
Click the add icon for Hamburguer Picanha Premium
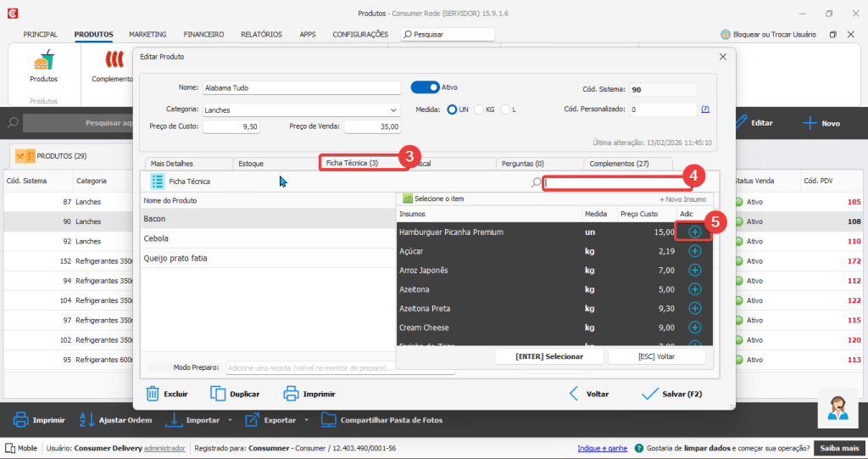(694, 232)
